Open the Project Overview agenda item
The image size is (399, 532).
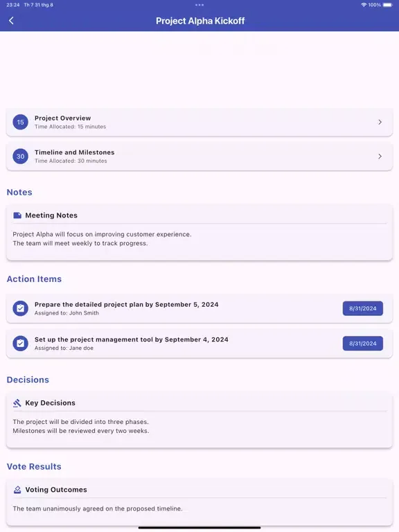click(199, 122)
